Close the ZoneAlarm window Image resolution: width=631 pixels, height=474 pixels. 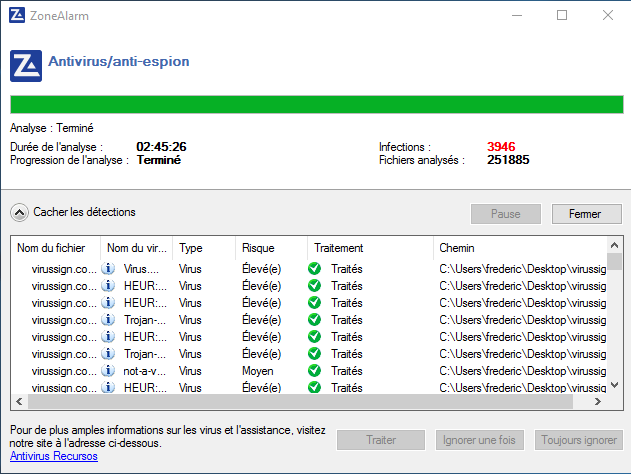pos(608,15)
